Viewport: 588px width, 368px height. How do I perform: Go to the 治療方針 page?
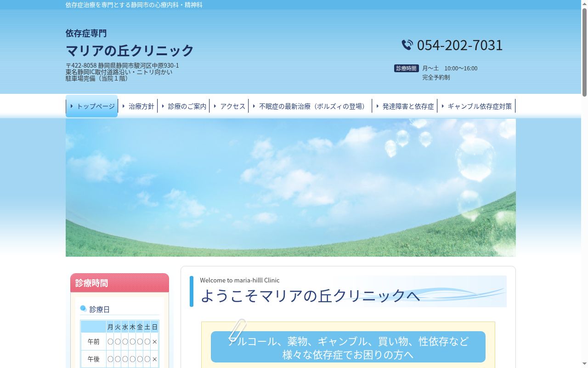pos(138,106)
